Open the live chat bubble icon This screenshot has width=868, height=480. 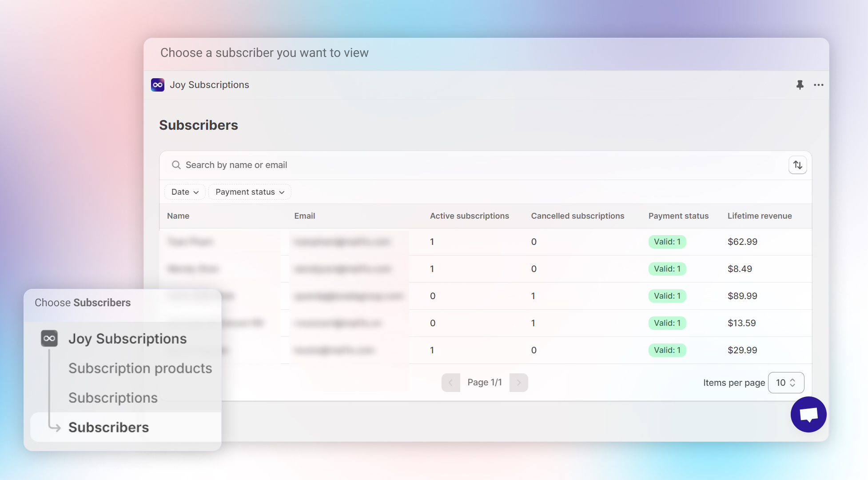[x=808, y=414]
